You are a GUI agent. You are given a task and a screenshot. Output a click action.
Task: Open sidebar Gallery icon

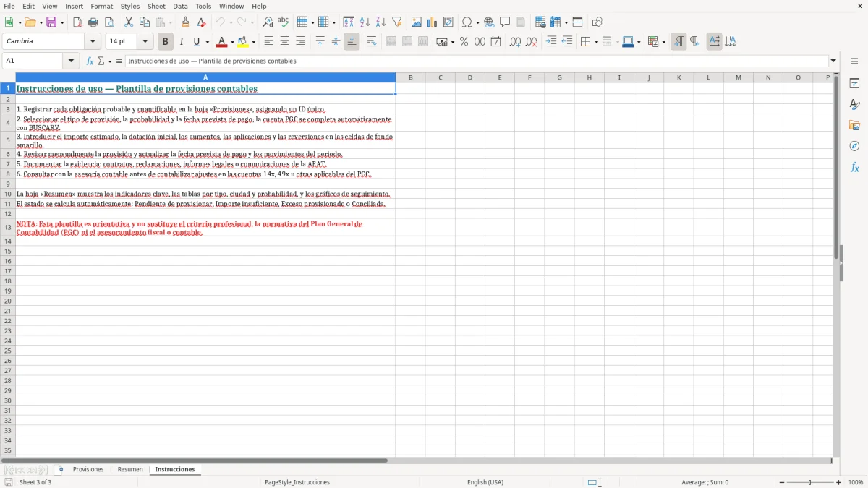[x=854, y=126]
